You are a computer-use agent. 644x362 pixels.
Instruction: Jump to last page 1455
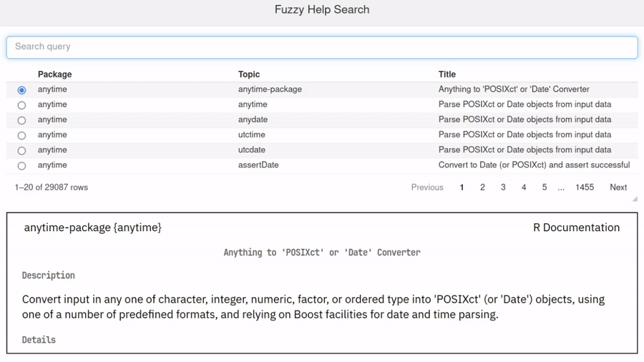(x=585, y=187)
